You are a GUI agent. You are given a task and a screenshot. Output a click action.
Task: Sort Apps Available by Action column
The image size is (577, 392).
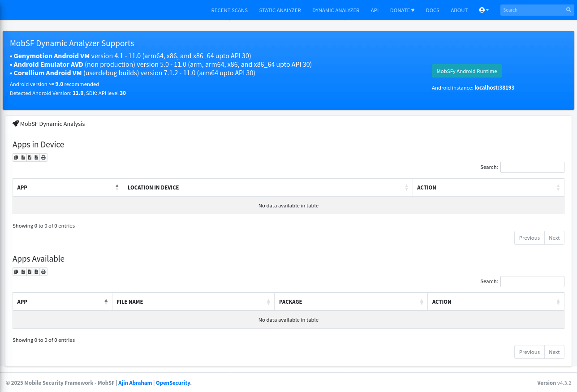click(496, 302)
